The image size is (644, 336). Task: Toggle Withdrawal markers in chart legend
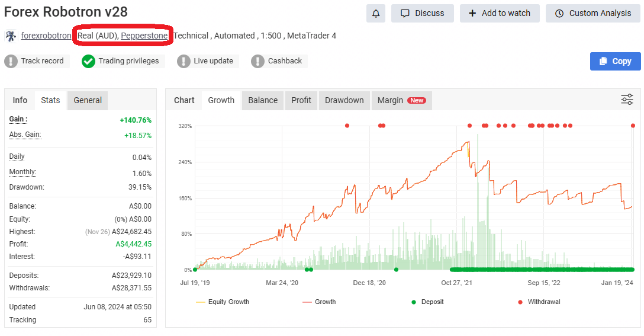(538, 302)
